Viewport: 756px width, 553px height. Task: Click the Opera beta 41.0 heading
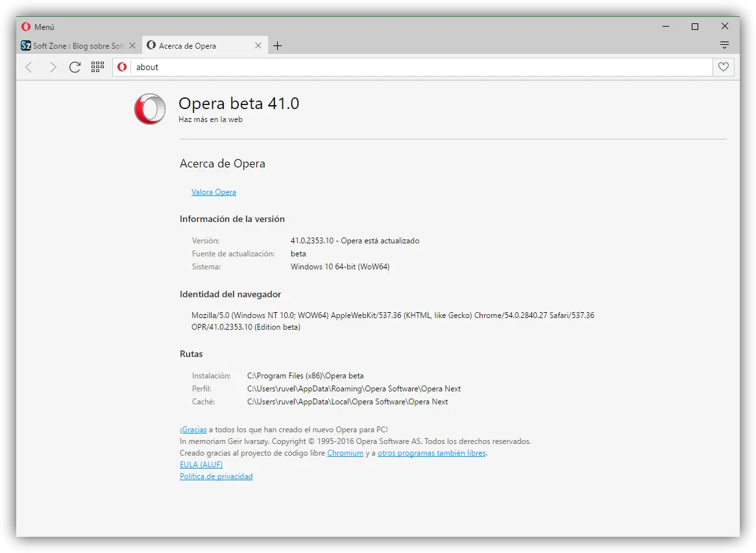point(239,103)
